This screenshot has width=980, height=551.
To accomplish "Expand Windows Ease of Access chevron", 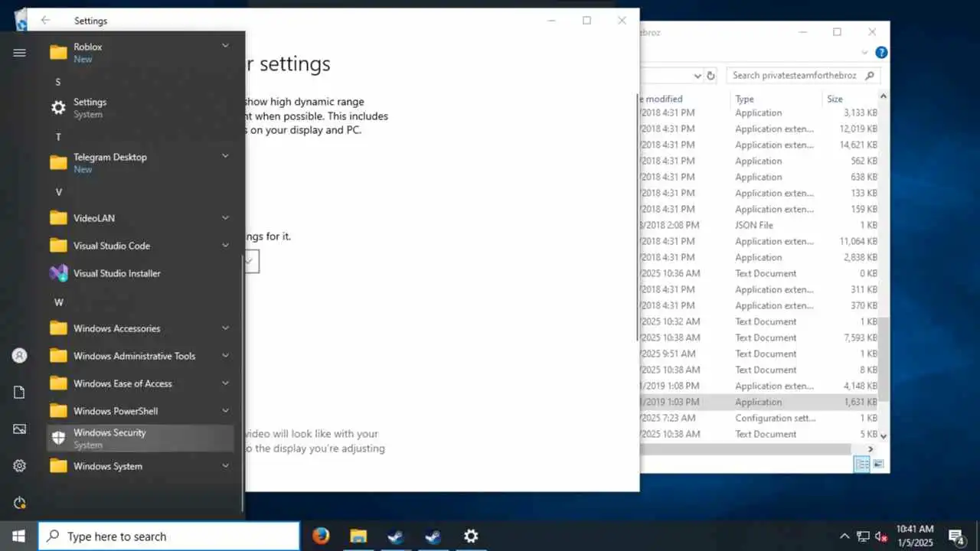I will 225,383.
